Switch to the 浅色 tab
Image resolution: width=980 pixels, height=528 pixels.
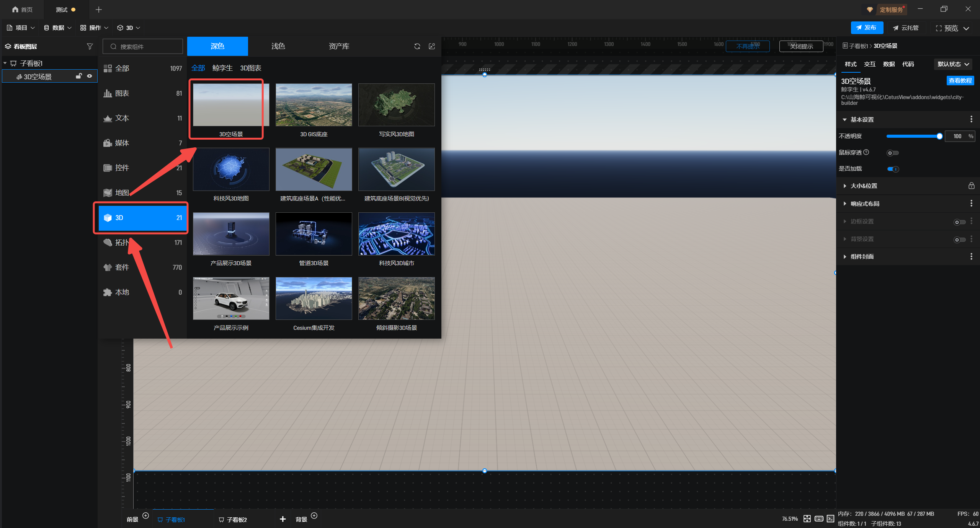[x=278, y=46]
